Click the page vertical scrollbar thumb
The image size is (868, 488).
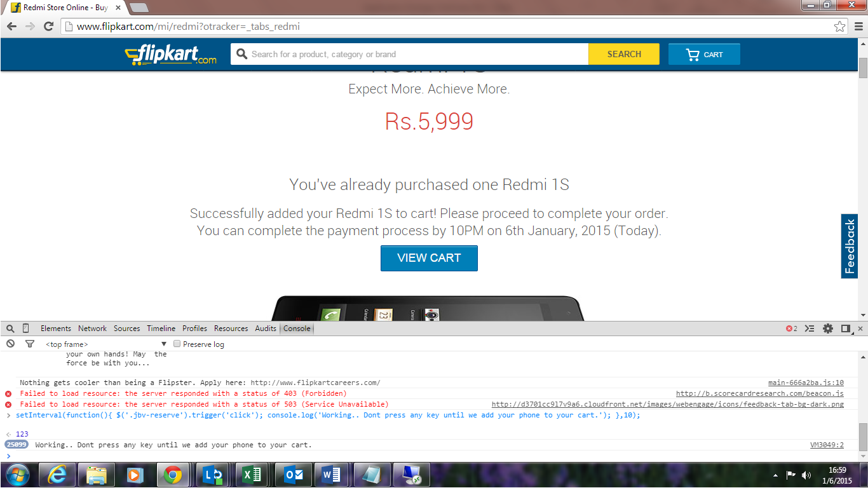pos(863,67)
